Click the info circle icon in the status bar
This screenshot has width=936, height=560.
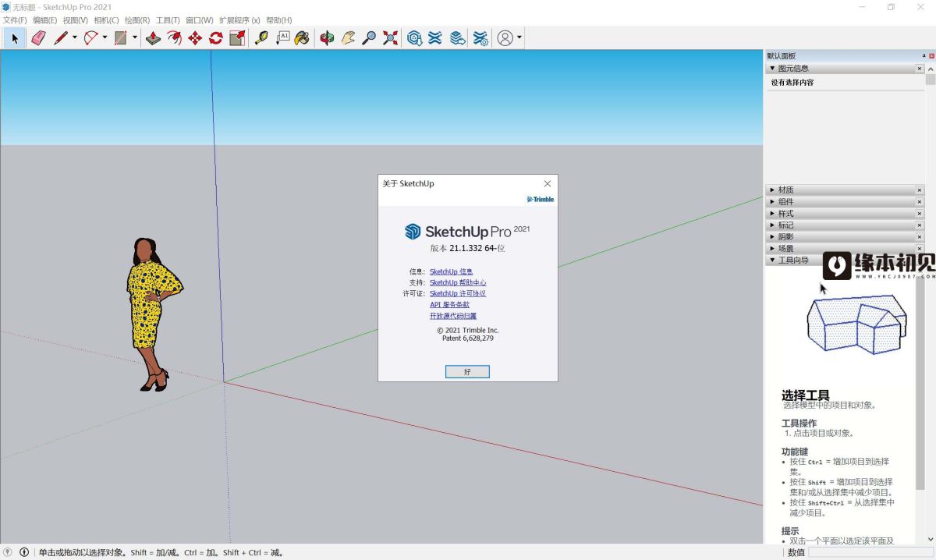click(23, 552)
